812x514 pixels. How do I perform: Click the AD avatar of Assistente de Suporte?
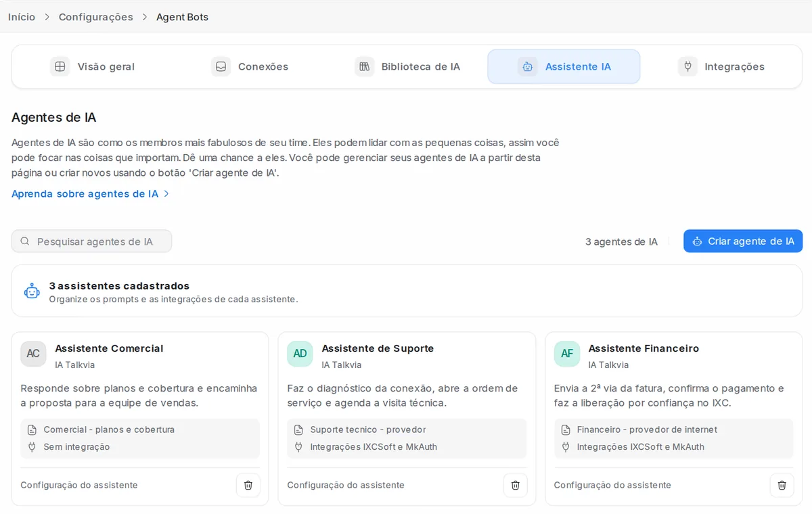[300, 354]
